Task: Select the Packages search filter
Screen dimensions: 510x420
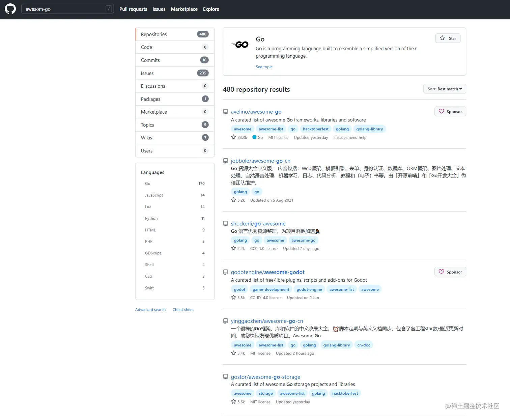Action: 175,99
